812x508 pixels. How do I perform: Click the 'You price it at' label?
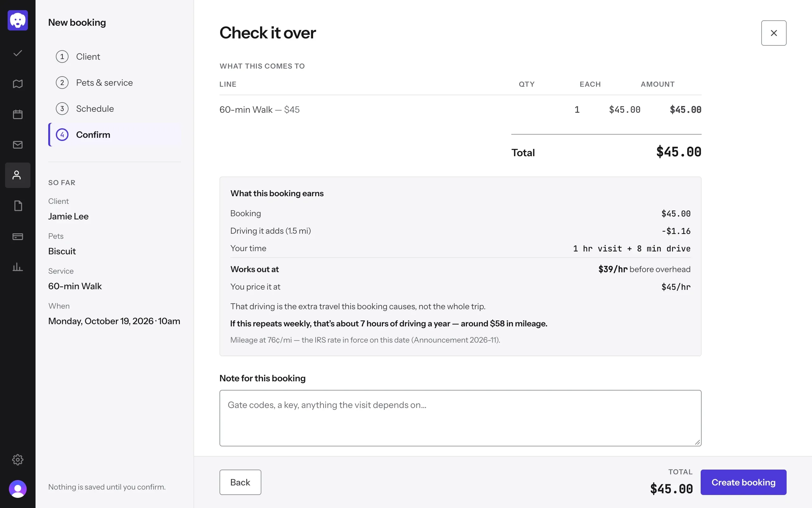[x=255, y=287]
